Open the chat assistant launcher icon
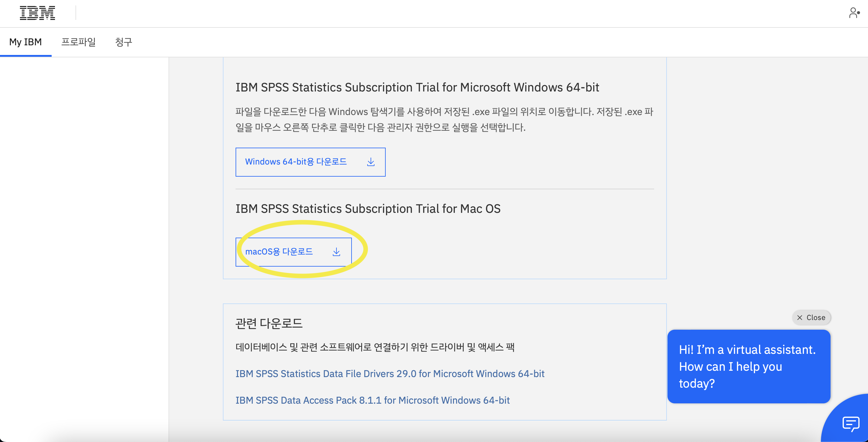Screen dimensions: 868x442 [850, 424]
